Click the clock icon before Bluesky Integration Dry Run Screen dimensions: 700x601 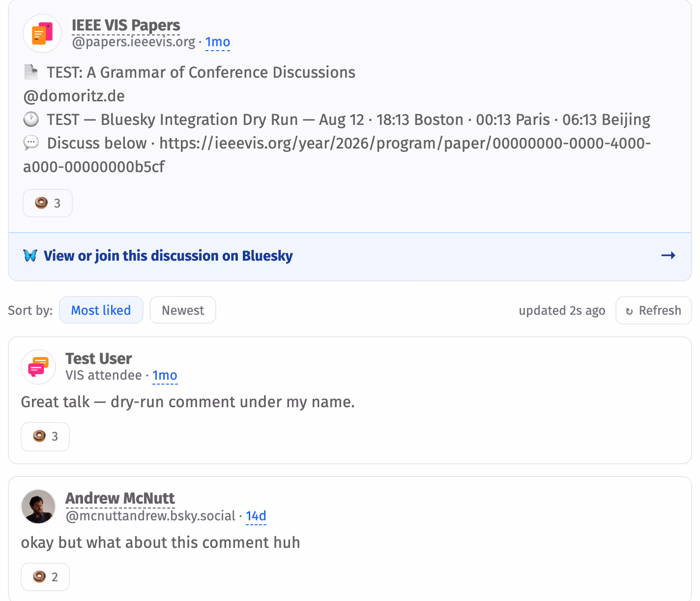point(31,120)
